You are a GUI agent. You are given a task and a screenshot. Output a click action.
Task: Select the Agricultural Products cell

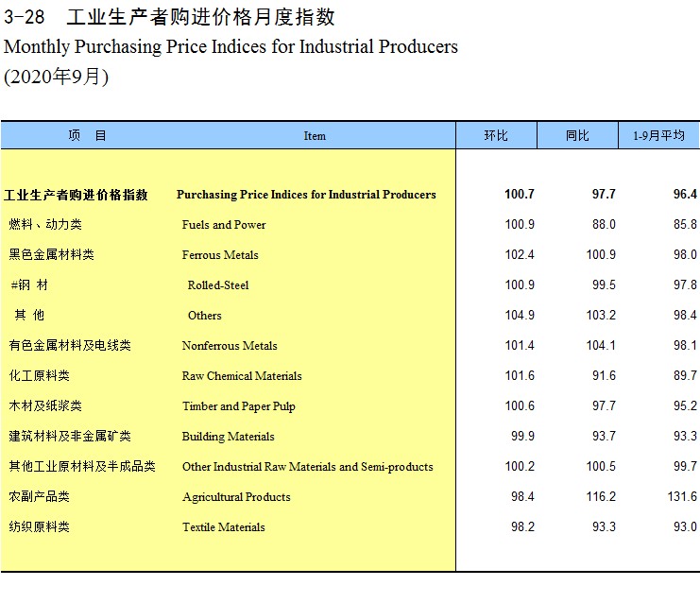pos(236,497)
